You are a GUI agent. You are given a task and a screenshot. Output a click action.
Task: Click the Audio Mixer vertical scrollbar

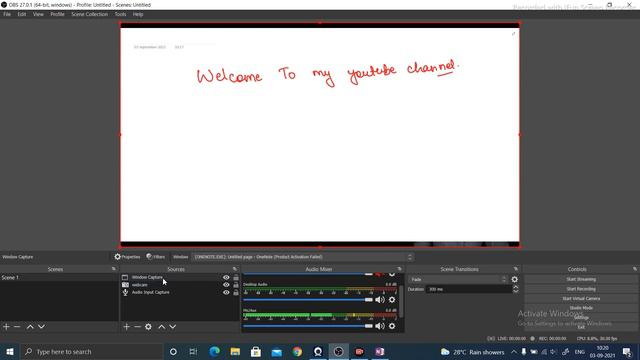(x=401, y=301)
